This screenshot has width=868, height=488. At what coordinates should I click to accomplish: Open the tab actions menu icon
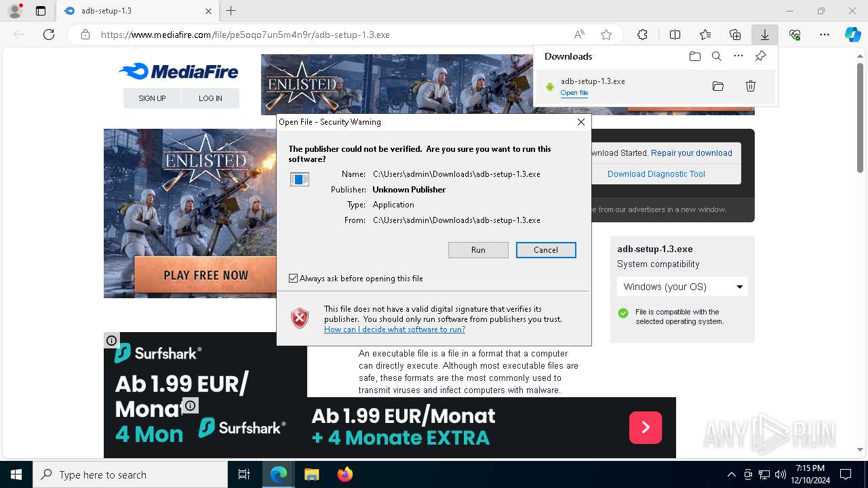41,11
